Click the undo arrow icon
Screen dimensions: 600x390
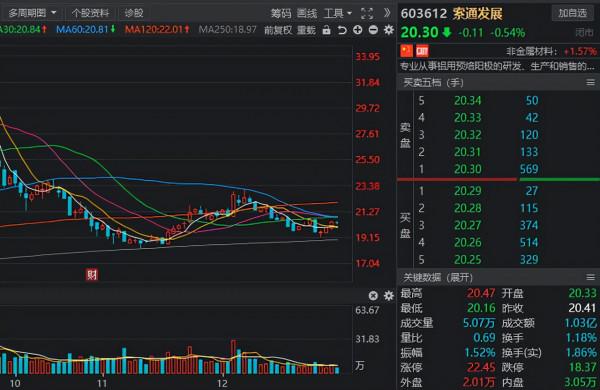coord(342,30)
